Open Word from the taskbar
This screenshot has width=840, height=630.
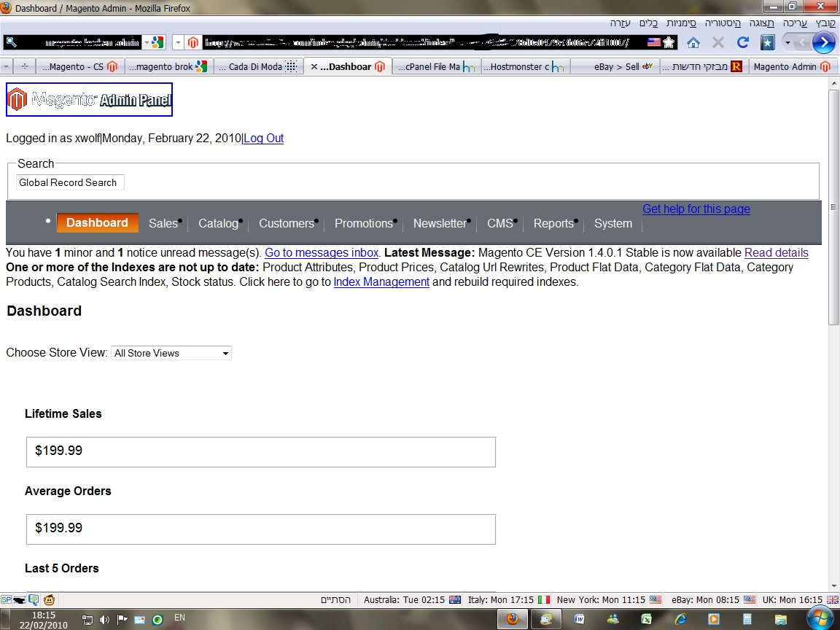(x=579, y=619)
